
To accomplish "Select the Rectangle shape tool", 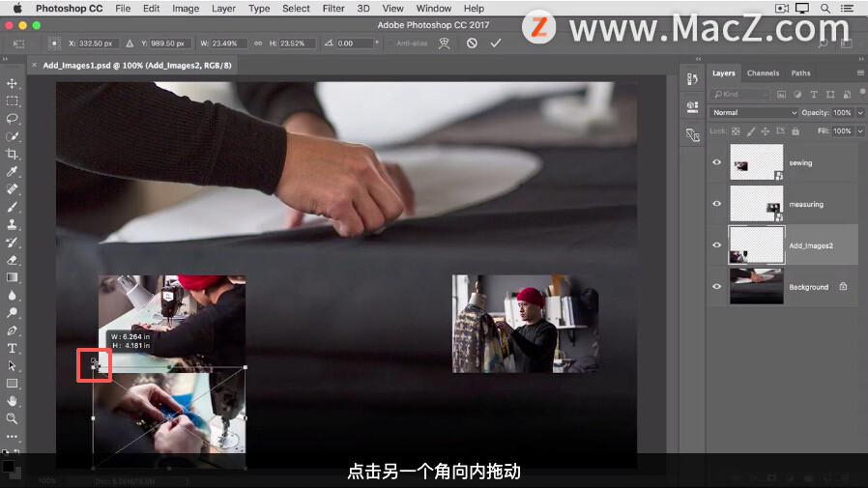I will point(12,384).
